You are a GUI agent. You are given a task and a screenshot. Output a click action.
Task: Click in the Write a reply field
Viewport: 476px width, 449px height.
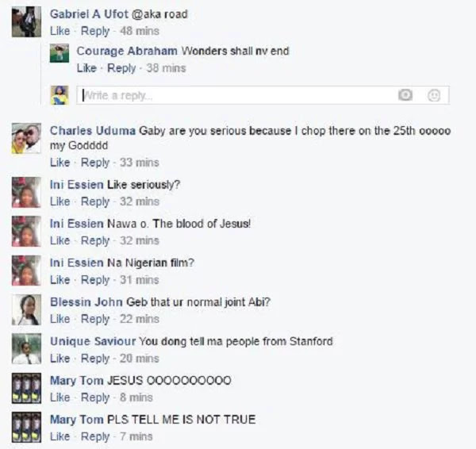pos(236,95)
